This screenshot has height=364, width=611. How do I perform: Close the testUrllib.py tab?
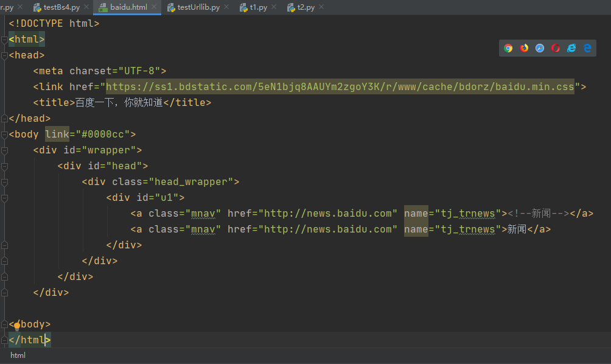click(x=226, y=7)
